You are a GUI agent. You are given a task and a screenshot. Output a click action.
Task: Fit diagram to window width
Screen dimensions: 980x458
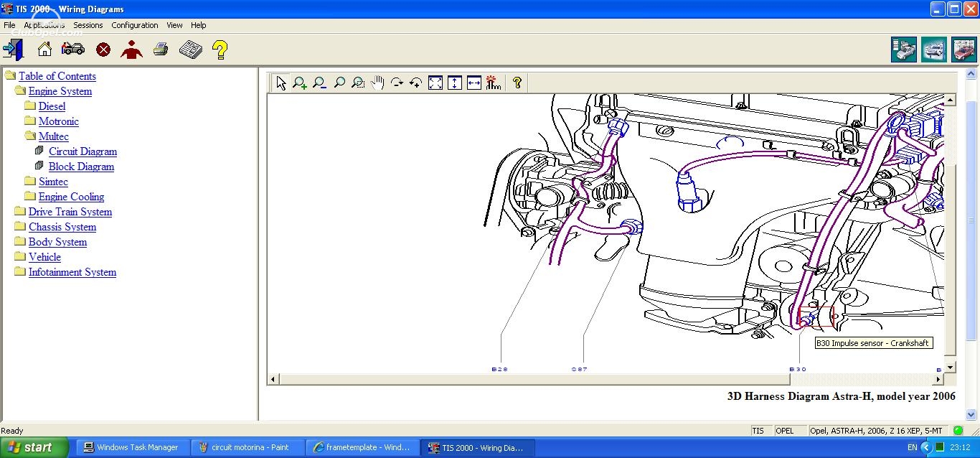[474, 83]
